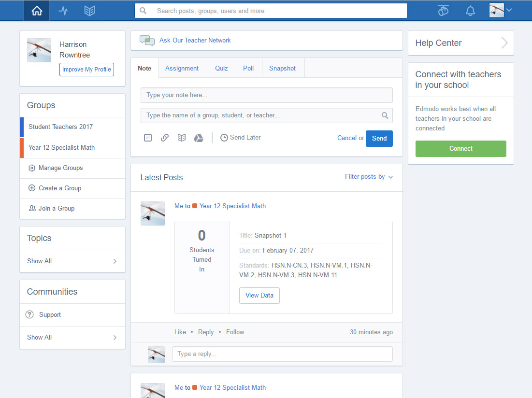Click the Send Later clock option
The height and width of the screenshot is (398, 532).
pos(241,137)
